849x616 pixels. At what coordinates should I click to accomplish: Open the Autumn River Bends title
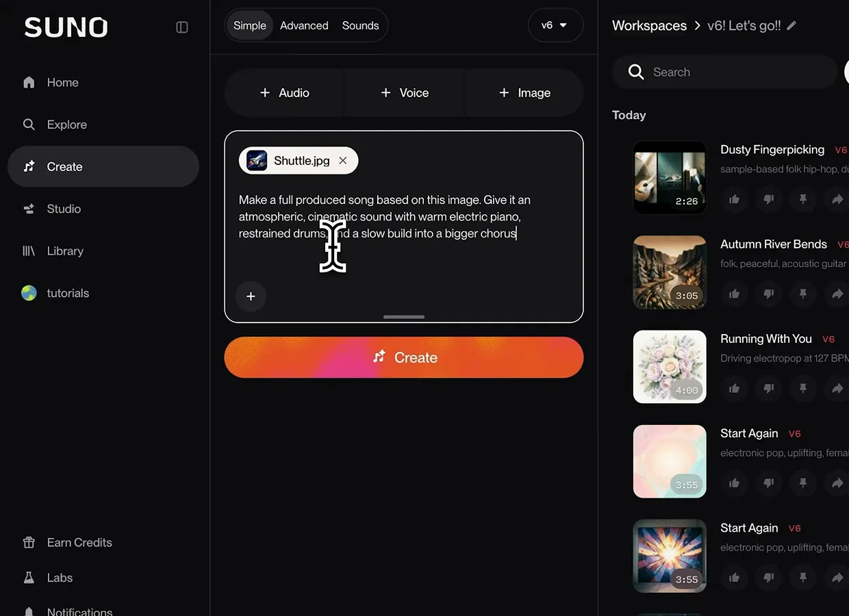(774, 244)
